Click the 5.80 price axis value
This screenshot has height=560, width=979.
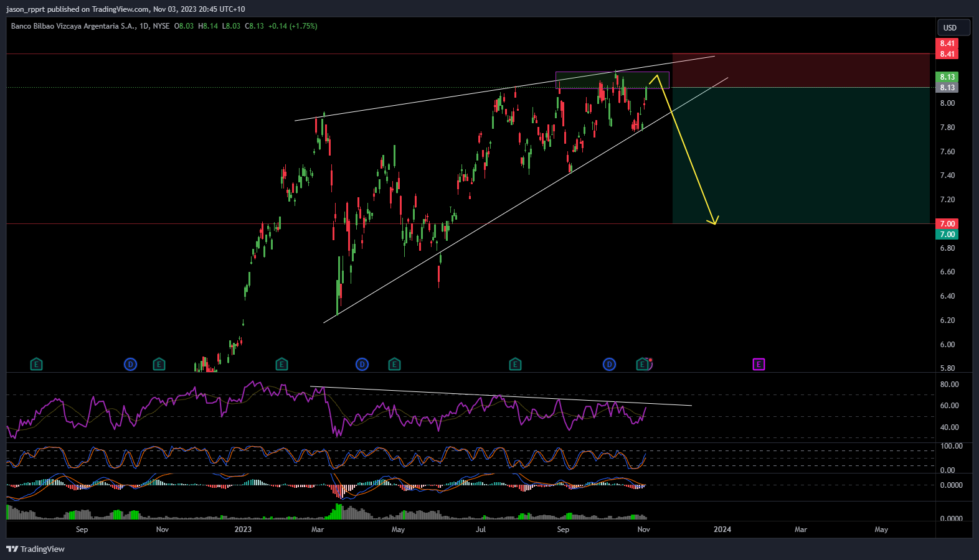click(947, 368)
